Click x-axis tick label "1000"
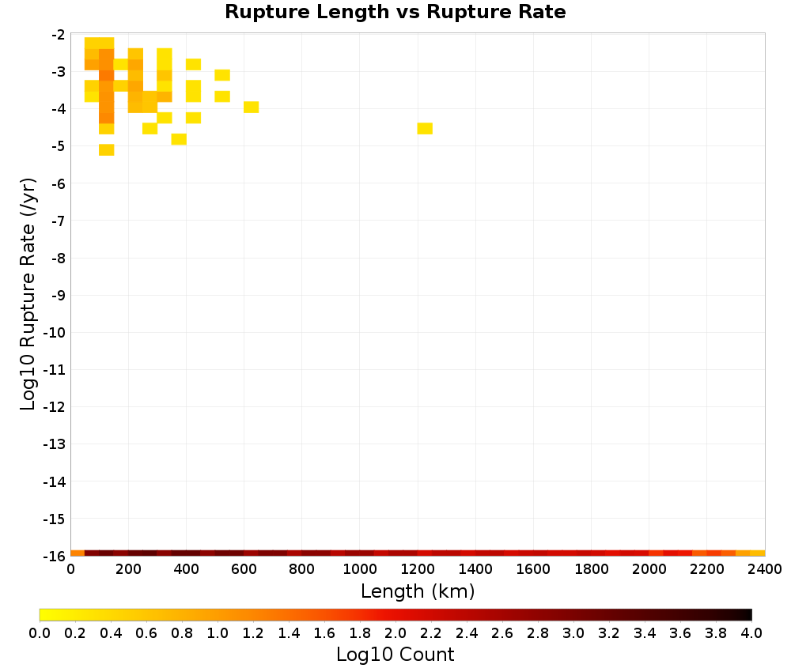 click(360, 569)
